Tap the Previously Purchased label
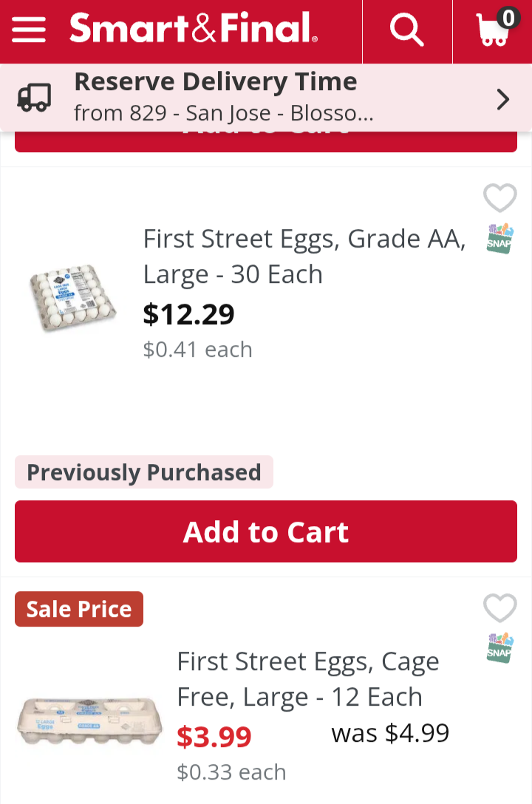The width and height of the screenshot is (532, 804). tap(144, 472)
